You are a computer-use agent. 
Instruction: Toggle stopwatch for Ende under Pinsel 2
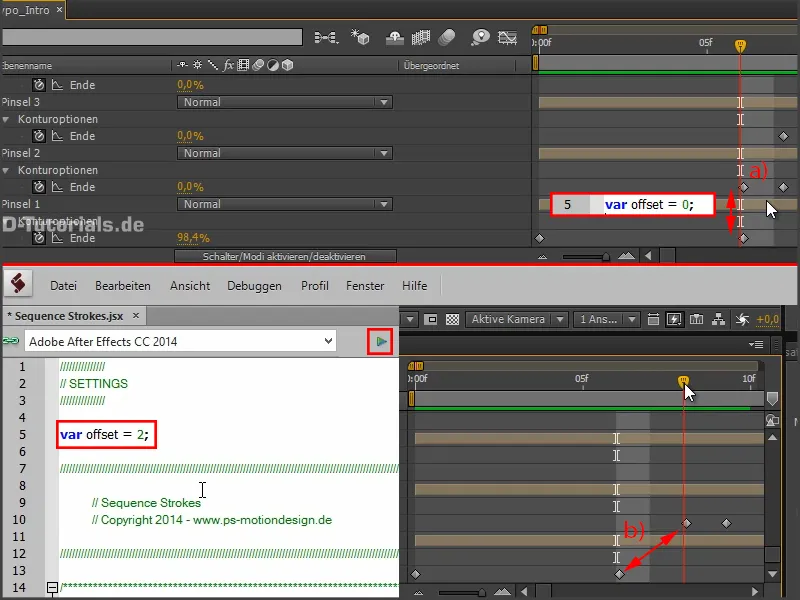coord(39,187)
